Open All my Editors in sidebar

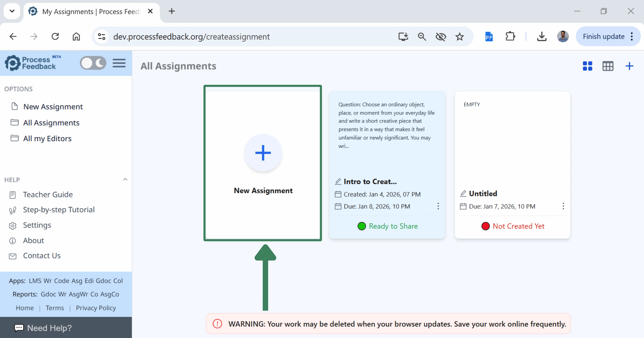tap(47, 139)
